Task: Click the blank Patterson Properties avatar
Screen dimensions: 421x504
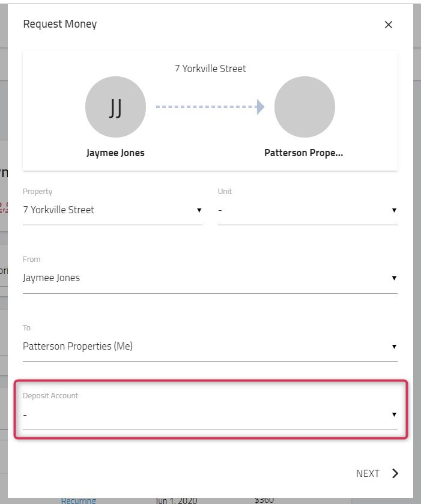Action: (304, 107)
